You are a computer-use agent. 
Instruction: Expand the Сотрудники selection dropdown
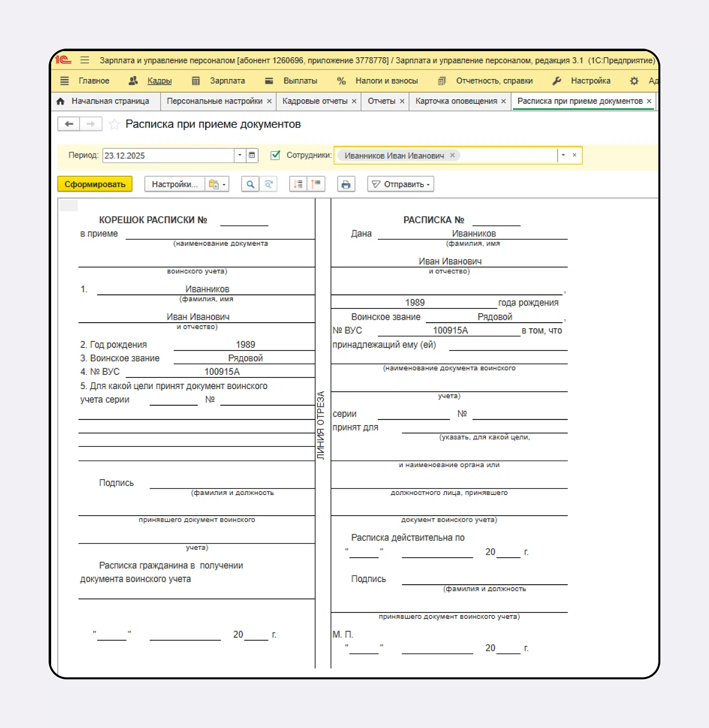pyautogui.click(x=563, y=156)
